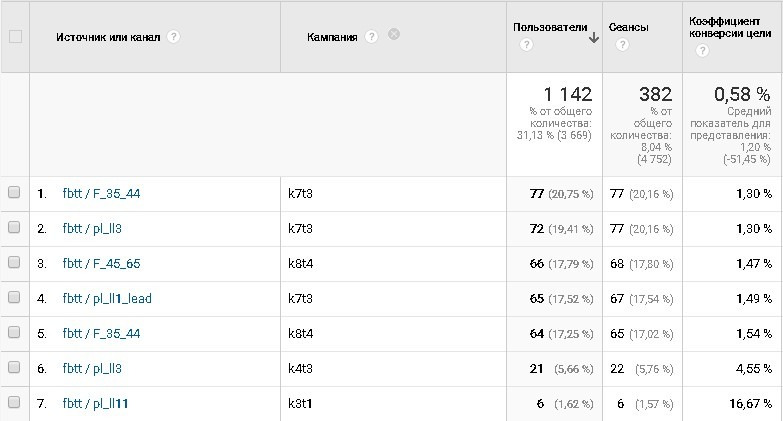Sort by the Сеансы column header
Viewport: 783px width, 421px height.
pos(629,28)
